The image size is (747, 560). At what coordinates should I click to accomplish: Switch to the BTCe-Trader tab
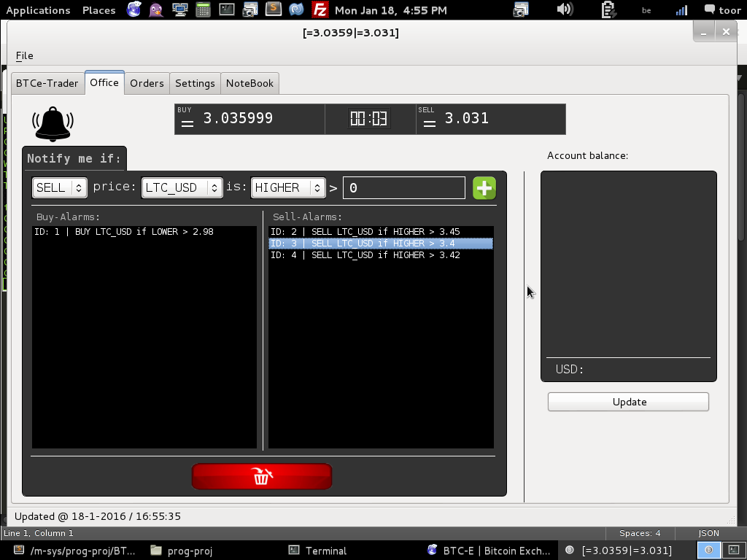click(47, 83)
